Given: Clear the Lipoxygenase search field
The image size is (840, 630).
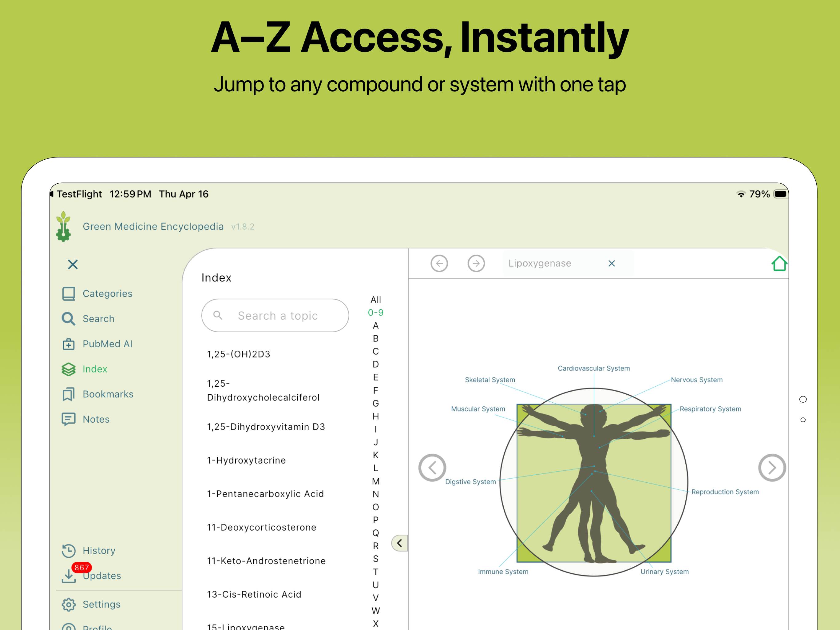Looking at the screenshot, I should coord(611,263).
